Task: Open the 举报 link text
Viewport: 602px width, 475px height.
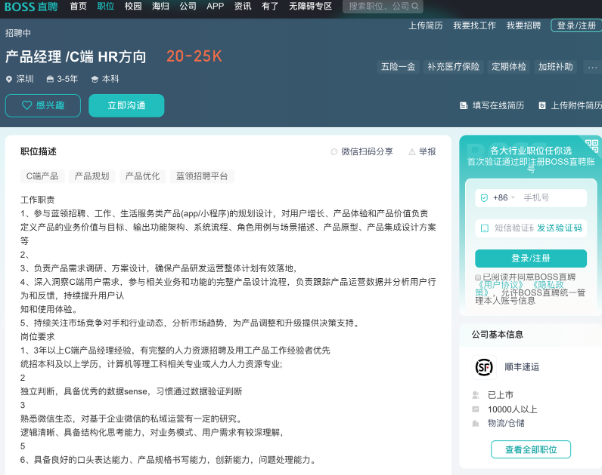Action: click(x=427, y=152)
